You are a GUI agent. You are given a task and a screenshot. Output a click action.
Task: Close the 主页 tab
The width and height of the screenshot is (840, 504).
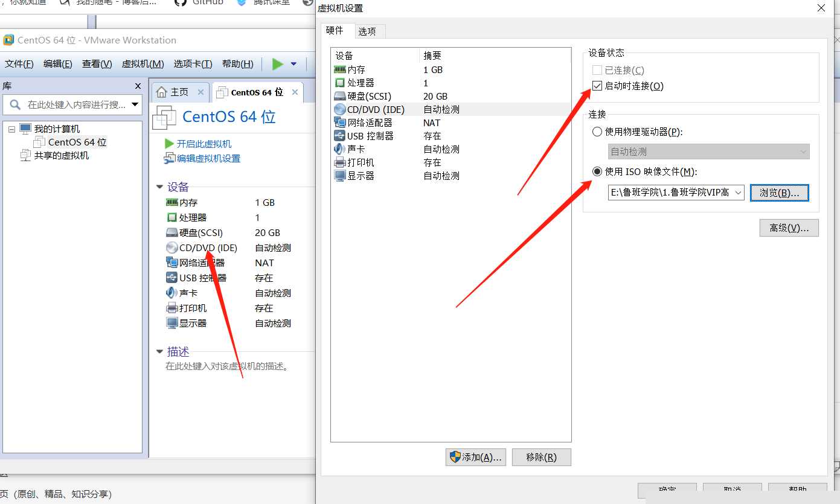201,92
